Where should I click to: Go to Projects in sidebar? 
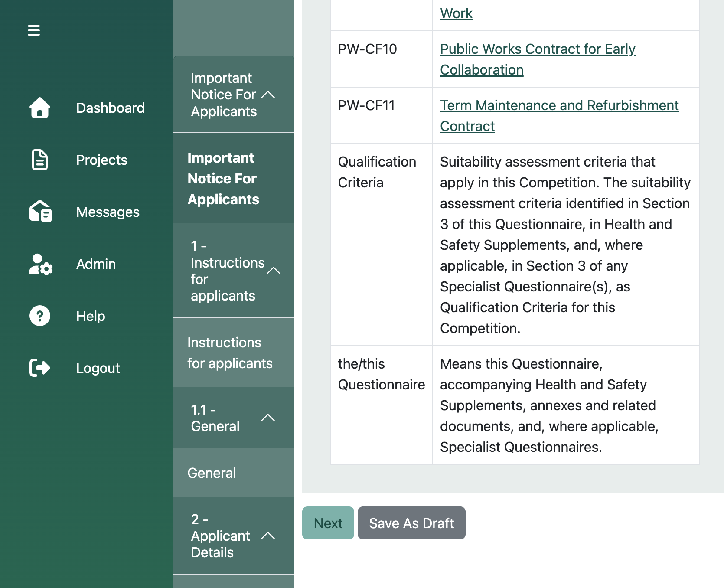102,160
